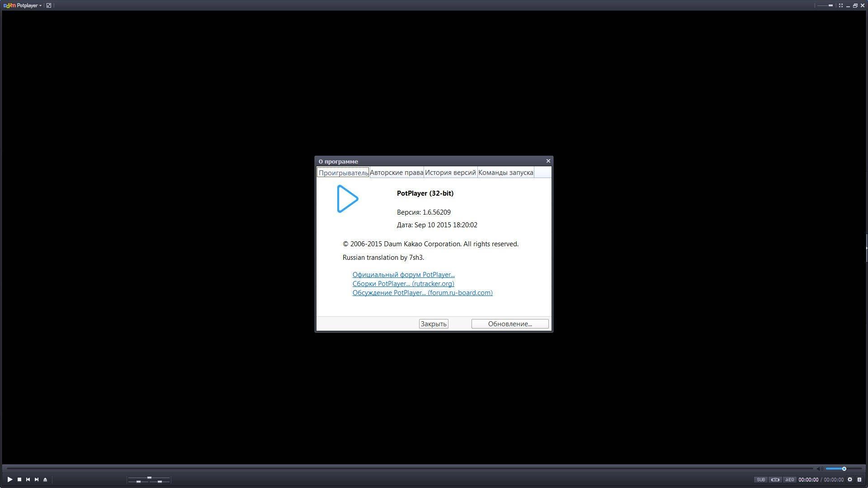Start playback with the Play button
The width and height of the screenshot is (868, 488).
pos(10,479)
